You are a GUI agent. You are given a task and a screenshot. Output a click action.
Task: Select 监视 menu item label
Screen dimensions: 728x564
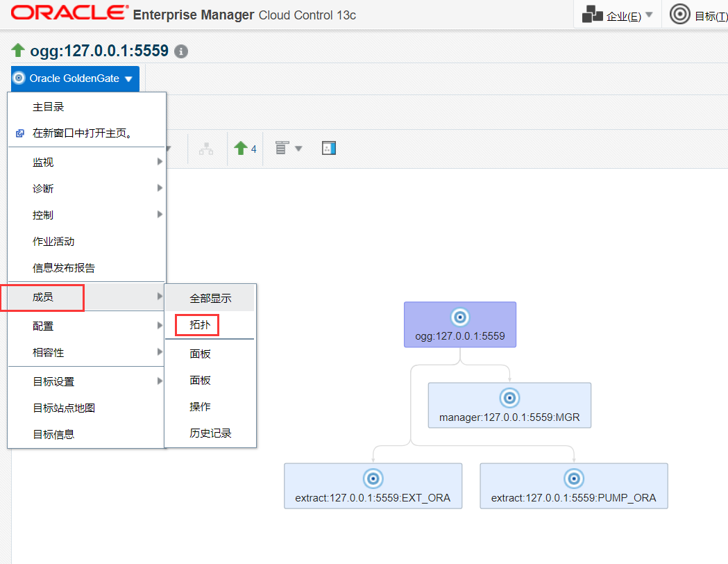coord(43,162)
